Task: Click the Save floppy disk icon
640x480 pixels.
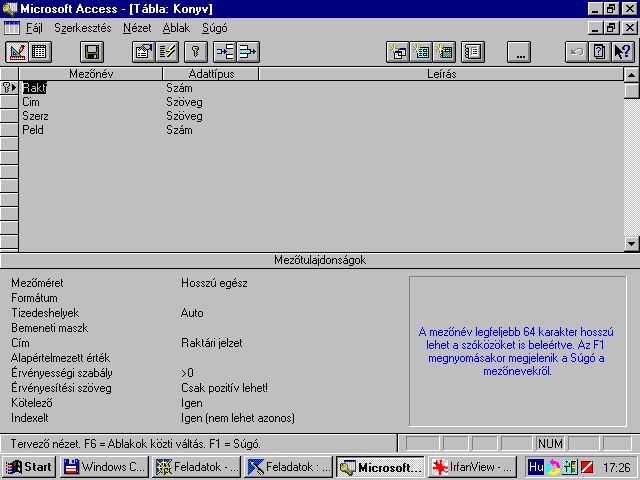Action: coord(92,51)
